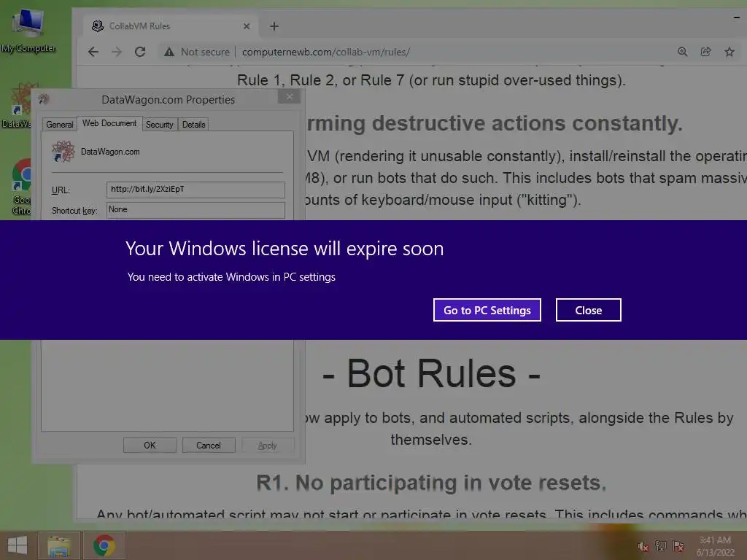
Task: Open the Action Center flag icon
Action: point(678,545)
